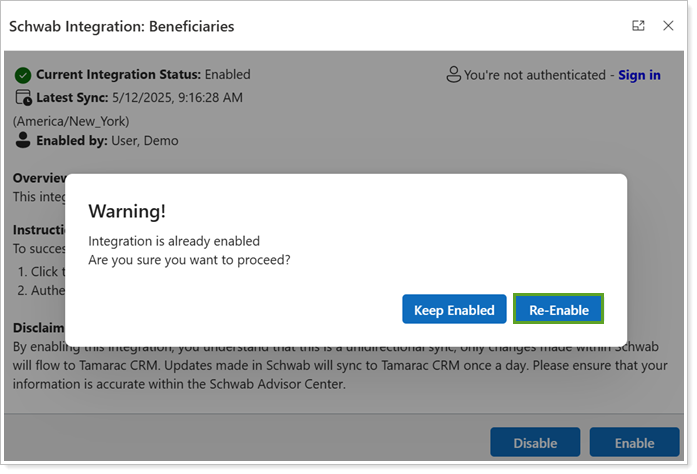This screenshot has width=697, height=474.
Task: Click the Enabled by person icon
Action: pos(23,141)
